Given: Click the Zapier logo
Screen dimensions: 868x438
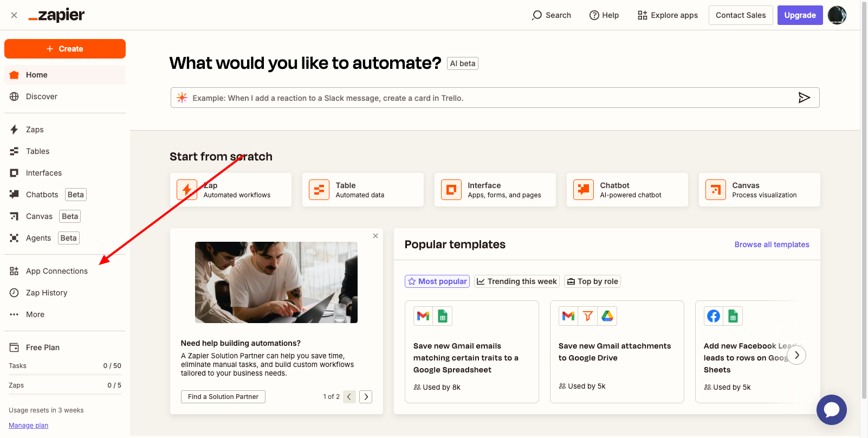Looking at the screenshot, I should 56,15.
